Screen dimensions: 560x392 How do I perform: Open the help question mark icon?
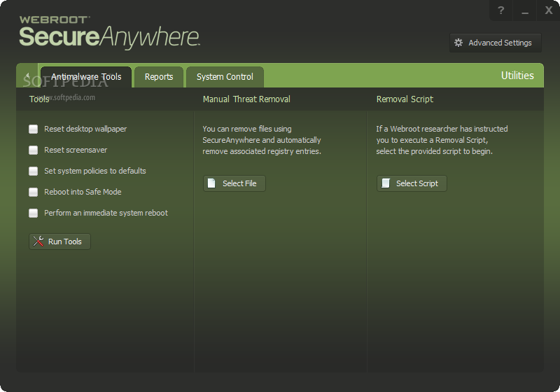point(500,10)
